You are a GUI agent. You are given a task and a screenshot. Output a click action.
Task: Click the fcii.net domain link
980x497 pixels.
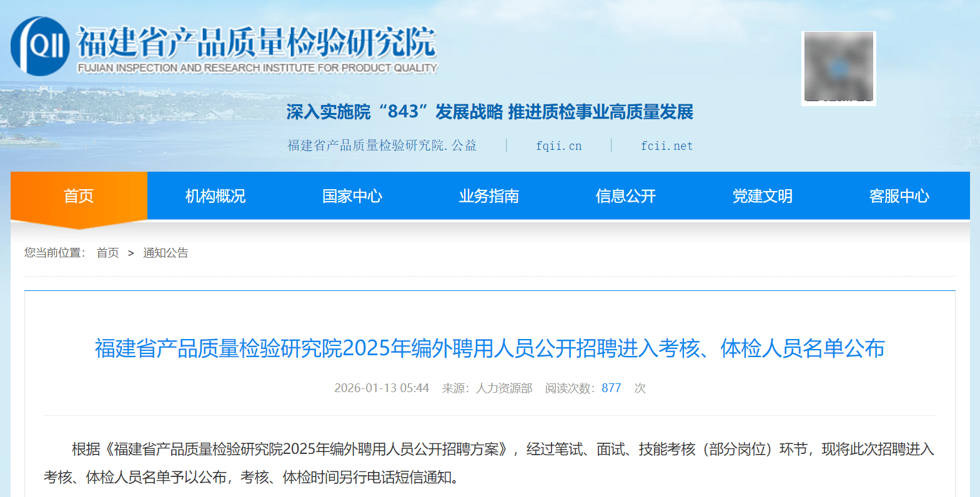click(666, 145)
